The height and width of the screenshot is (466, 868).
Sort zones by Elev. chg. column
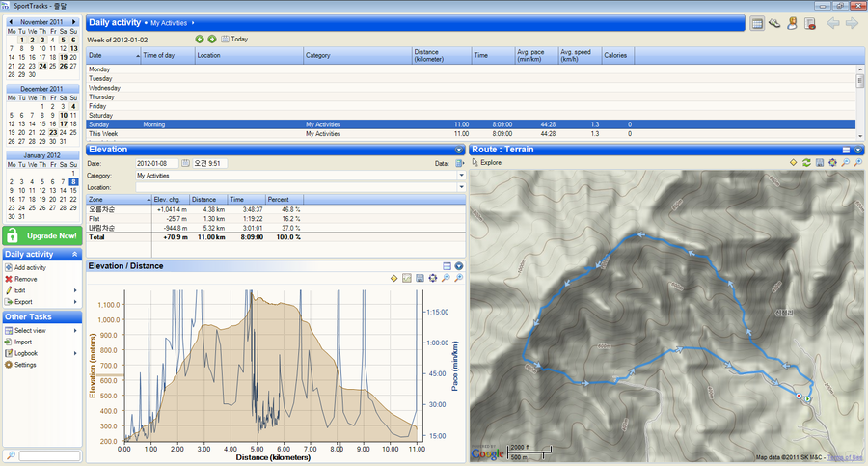[170, 200]
